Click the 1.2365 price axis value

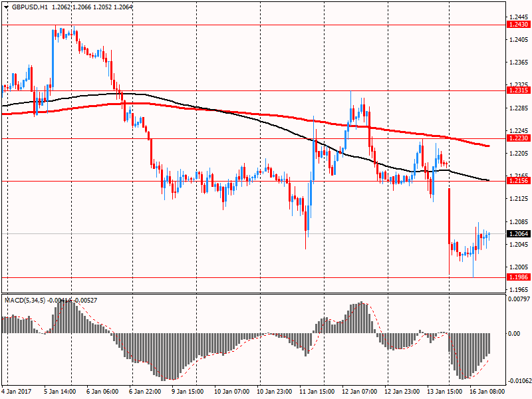click(519, 63)
